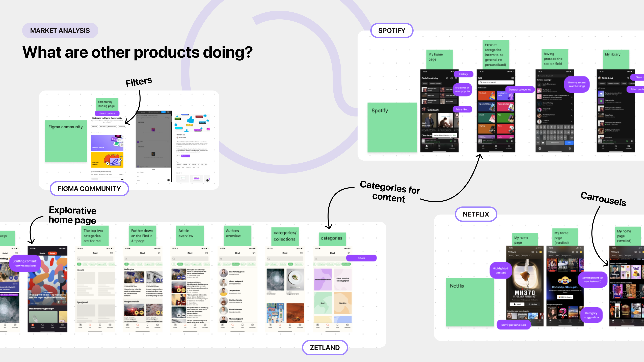This screenshot has height=362, width=644.
Task: Click the green Pop category tile in Spotify
Action: (505, 117)
